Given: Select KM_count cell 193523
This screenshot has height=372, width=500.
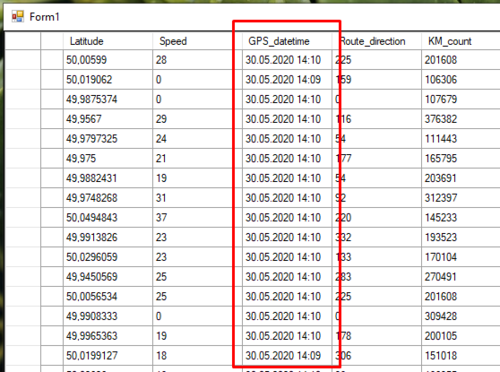Looking at the screenshot, I should point(461,237).
